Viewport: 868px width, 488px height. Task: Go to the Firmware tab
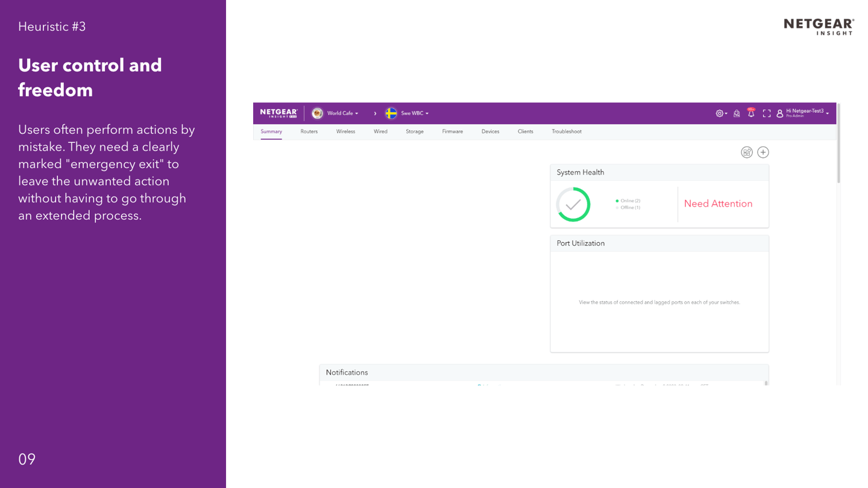(x=453, y=131)
